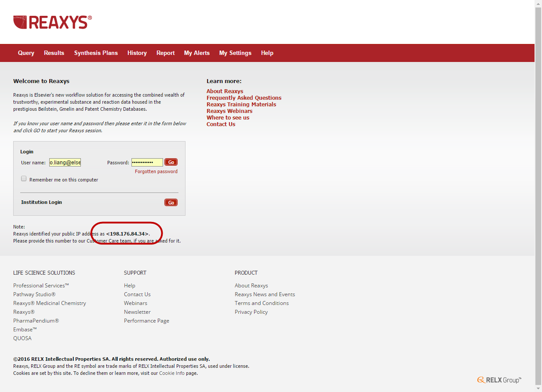Click the Welcome to Reaxys heading
The height and width of the screenshot is (392, 542).
(x=41, y=81)
